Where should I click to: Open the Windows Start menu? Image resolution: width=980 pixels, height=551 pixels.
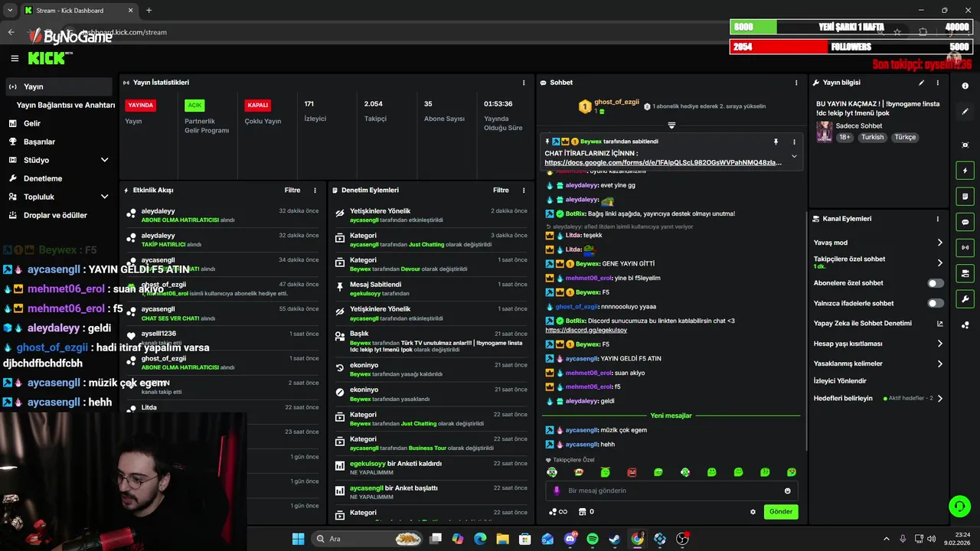[x=298, y=539]
